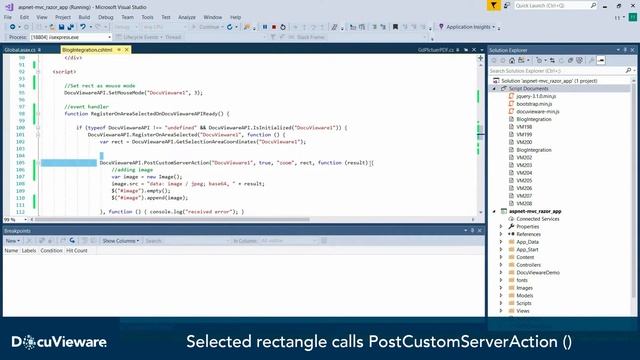Open the Edit menu
The height and width of the screenshot is (360, 640).
24,17
